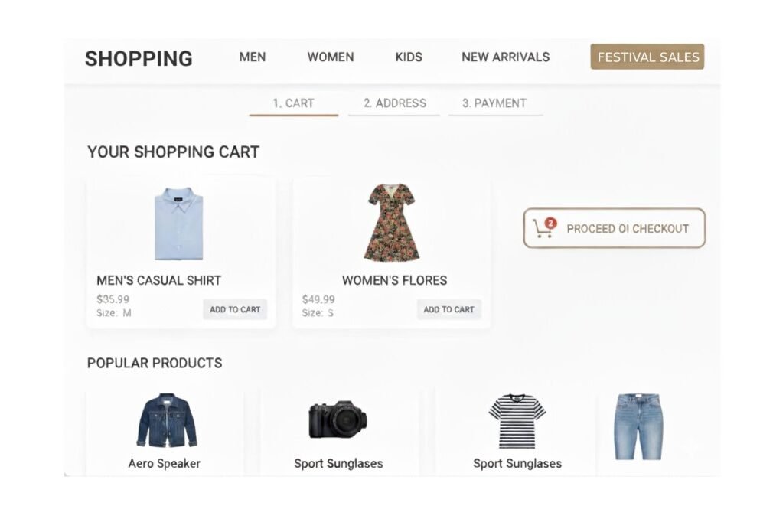Open the MEN menu

pyautogui.click(x=253, y=57)
